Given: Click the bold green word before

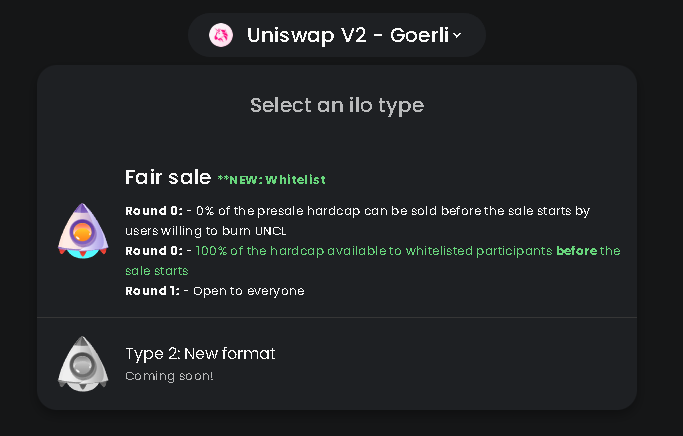Looking at the screenshot, I should click(x=576, y=251).
